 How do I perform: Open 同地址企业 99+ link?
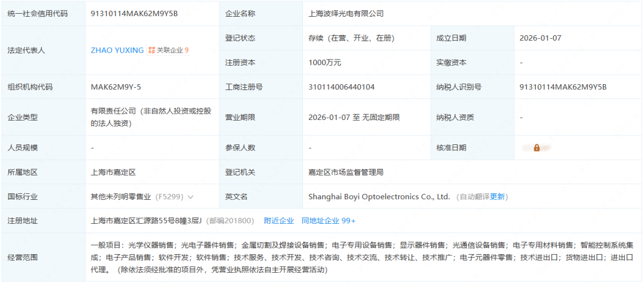[329, 221]
